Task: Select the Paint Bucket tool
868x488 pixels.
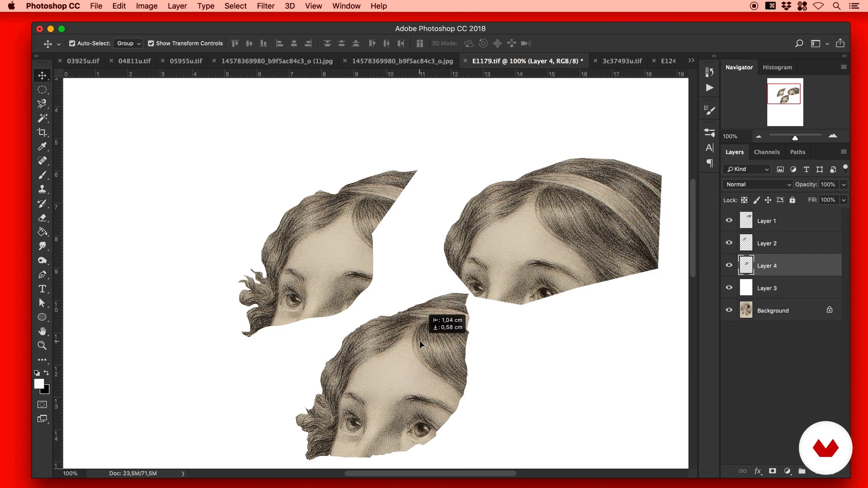Action: [x=42, y=232]
